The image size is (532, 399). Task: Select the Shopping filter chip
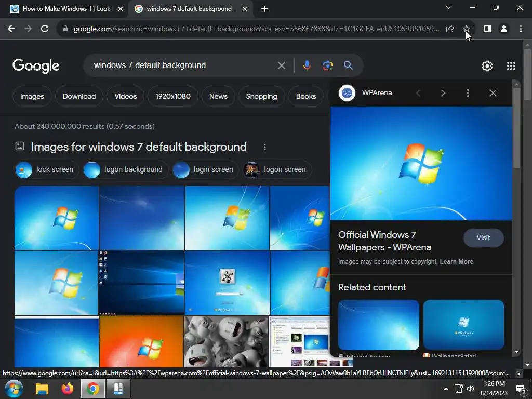pos(262,96)
